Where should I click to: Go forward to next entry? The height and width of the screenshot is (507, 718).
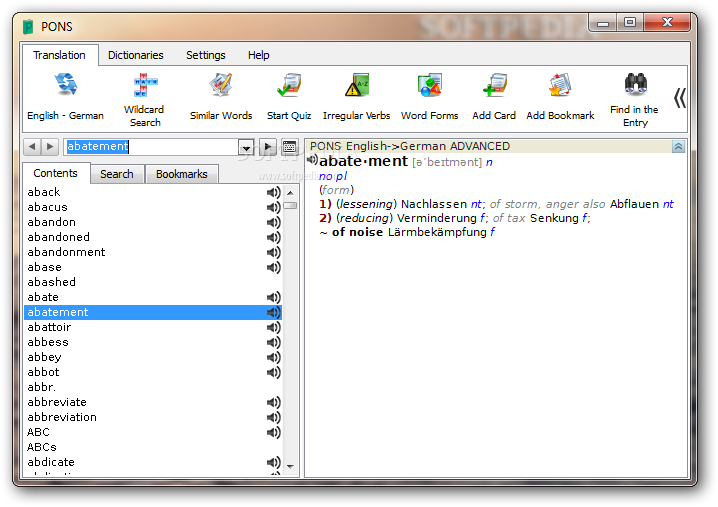(x=50, y=147)
